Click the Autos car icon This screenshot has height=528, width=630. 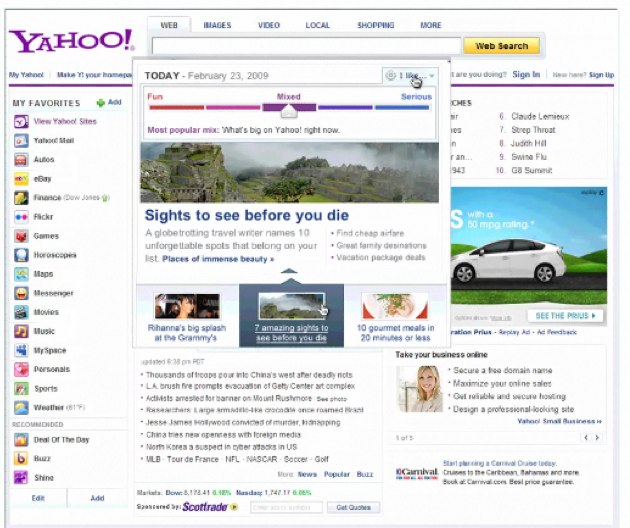click(21, 160)
